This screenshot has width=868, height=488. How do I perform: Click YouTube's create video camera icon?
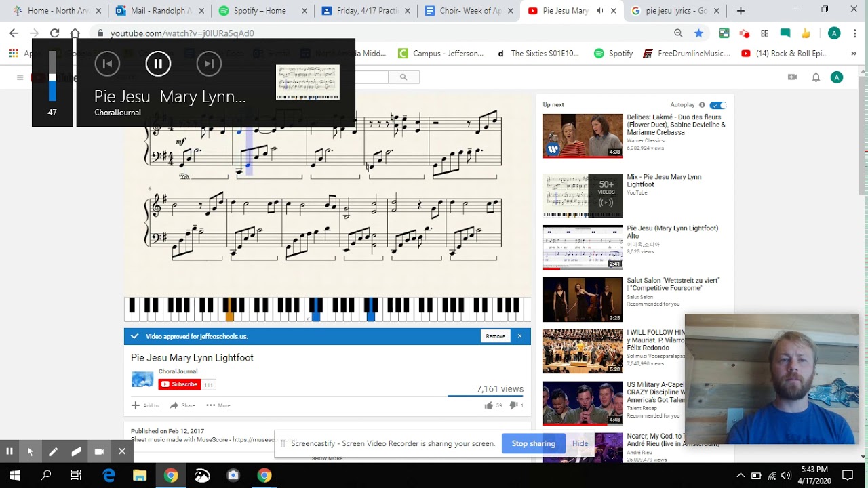[792, 77]
